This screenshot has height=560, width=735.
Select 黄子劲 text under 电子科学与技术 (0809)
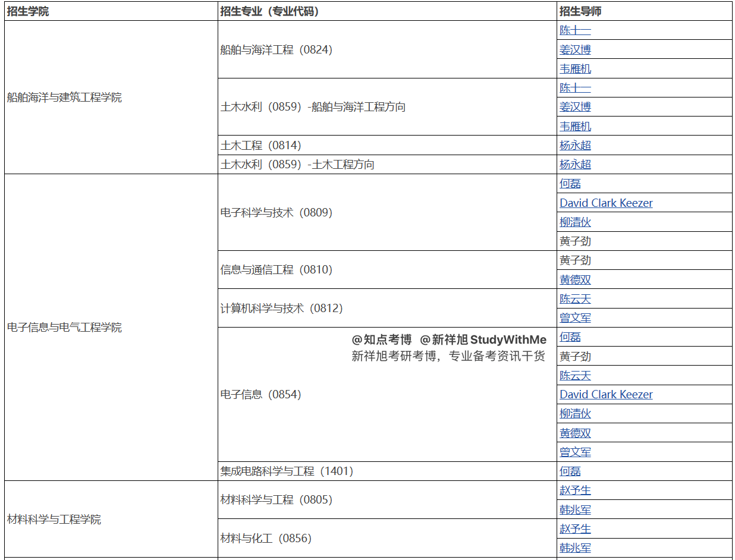pyautogui.click(x=575, y=241)
